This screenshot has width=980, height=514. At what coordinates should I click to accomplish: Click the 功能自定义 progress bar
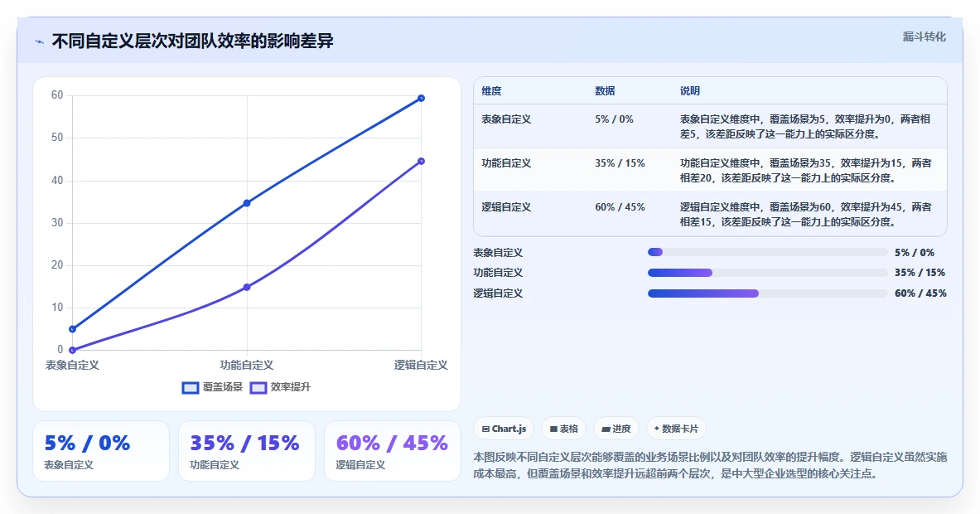[x=767, y=273]
